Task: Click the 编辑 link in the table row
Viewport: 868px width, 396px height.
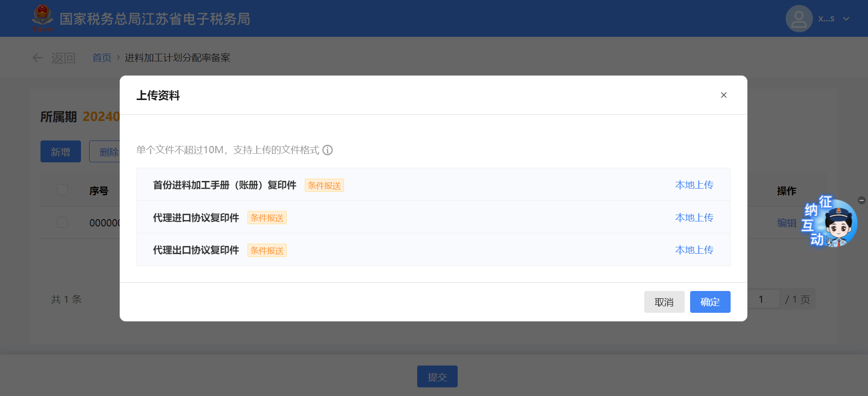Action: [786, 223]
